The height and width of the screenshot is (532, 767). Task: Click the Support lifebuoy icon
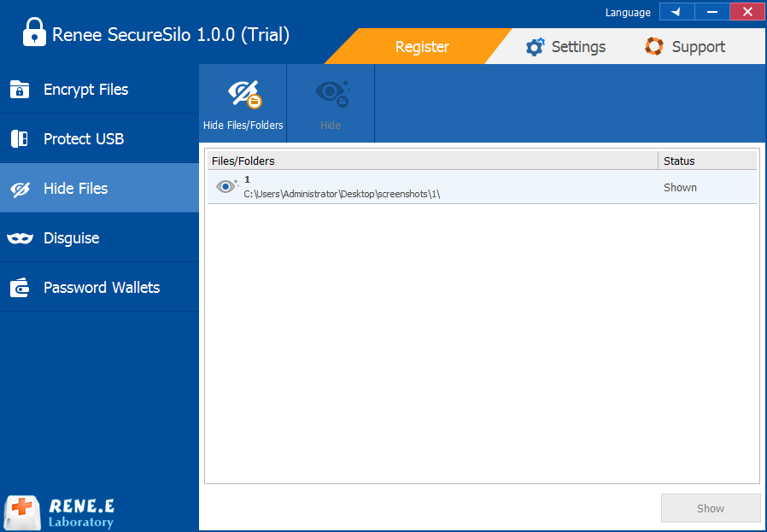pos(654,47)
